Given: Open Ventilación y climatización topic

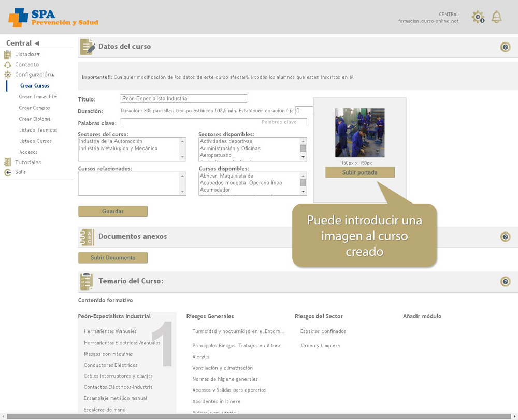Looking at the screenshot, I should pos(222,368).
